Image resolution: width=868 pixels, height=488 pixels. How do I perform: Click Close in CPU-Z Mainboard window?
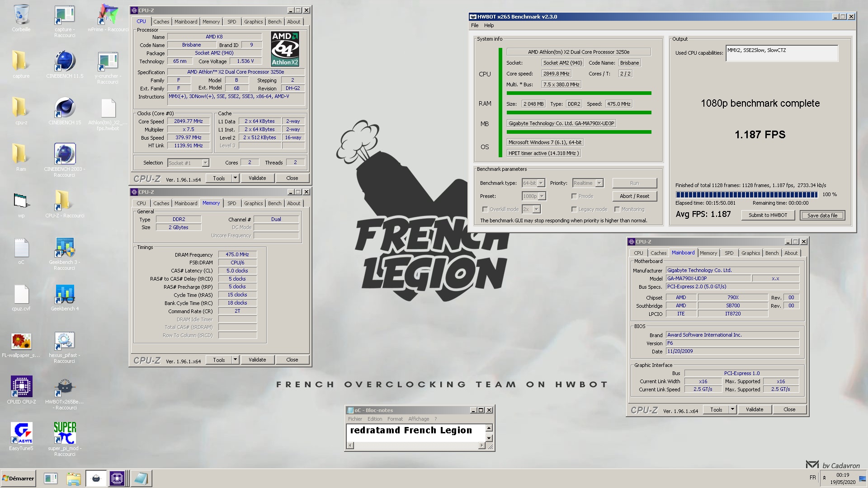tap(789, 410)
